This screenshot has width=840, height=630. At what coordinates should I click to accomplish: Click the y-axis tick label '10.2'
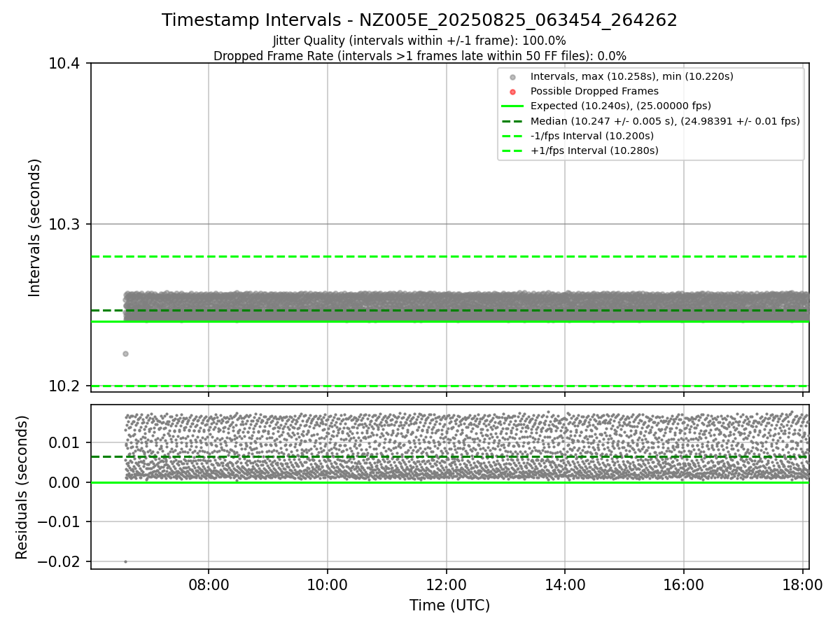pos(66,386)
